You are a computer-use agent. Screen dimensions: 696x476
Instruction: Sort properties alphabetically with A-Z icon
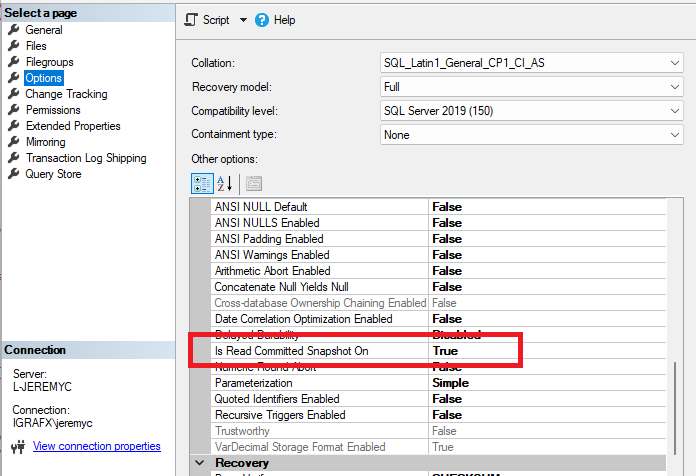225,183
